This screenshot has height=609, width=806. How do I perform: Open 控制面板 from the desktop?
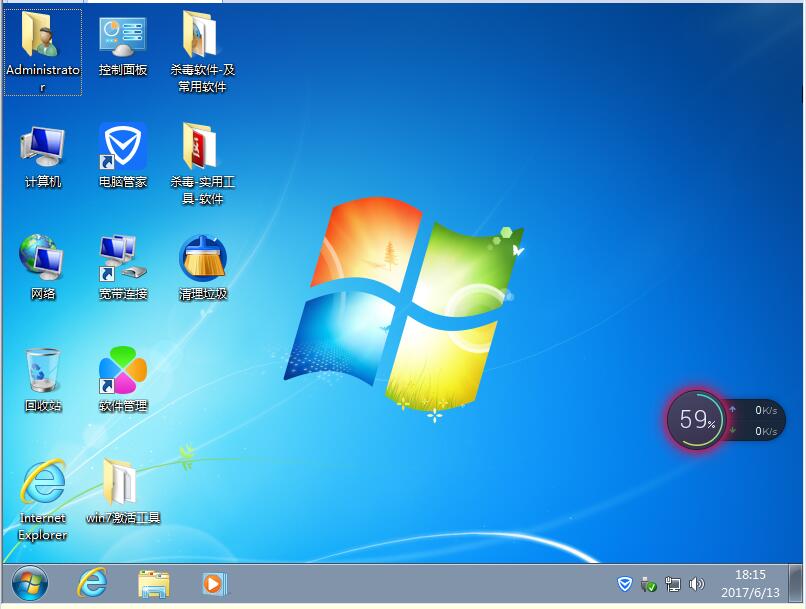pyautogui.click(x=122, y=45)
